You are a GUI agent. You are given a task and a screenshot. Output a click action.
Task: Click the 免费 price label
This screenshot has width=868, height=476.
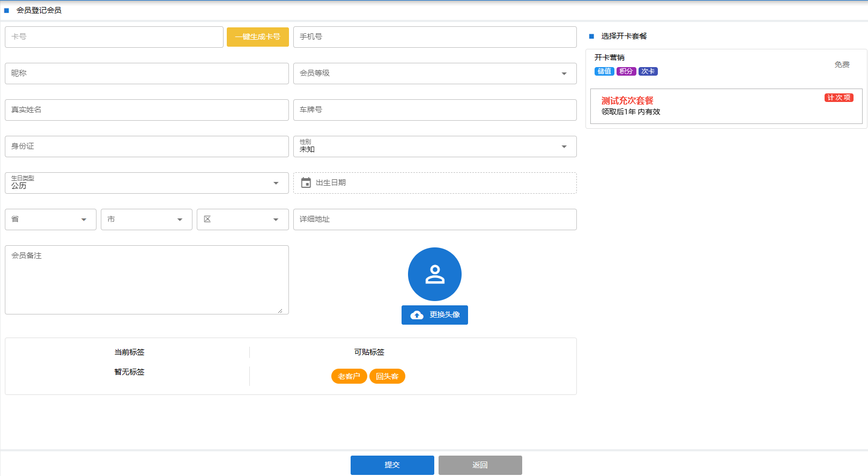842,65
